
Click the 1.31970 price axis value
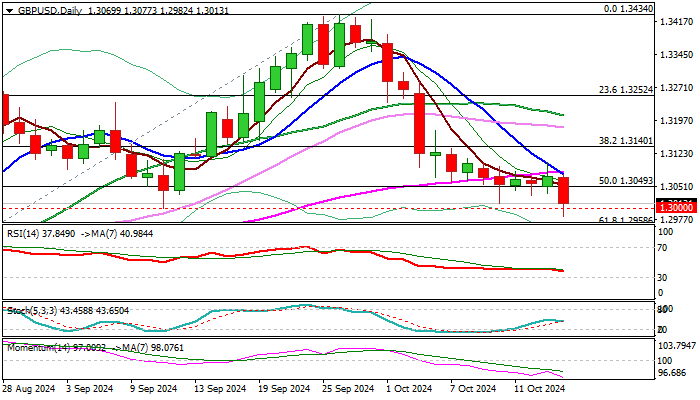[676, 121]
